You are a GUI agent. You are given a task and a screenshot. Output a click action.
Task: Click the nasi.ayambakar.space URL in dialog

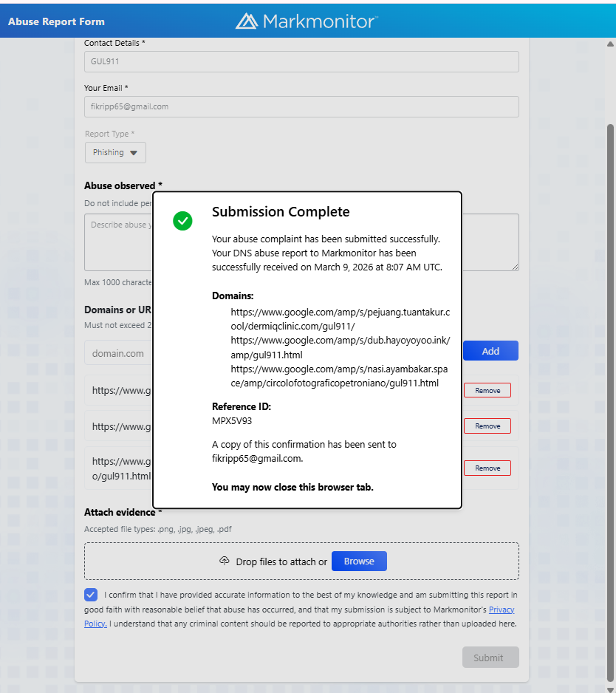pyautogui.click(x=339, y=376)
